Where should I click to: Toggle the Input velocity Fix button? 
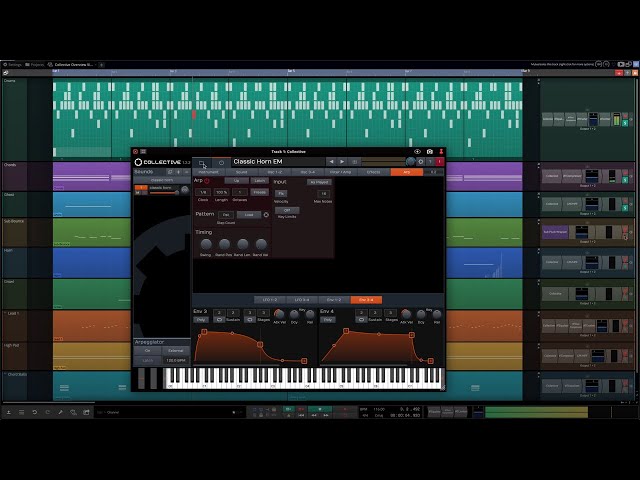[281, 193]
